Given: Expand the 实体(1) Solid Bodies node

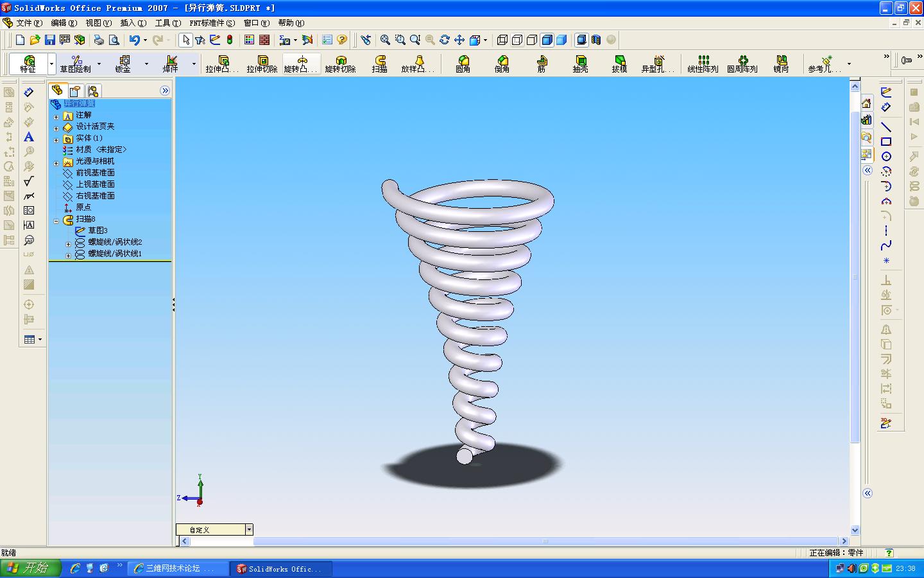Looking at the screenshot, I should pos(56,140).
